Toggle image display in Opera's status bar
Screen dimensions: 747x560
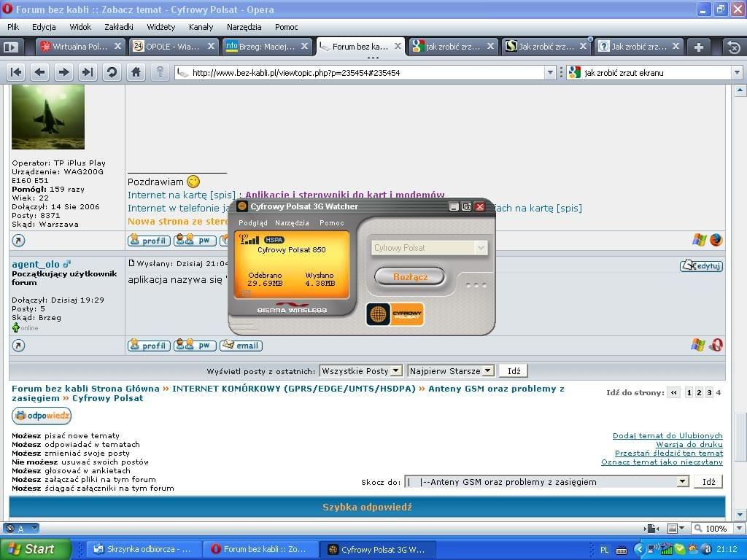[672, 528]
